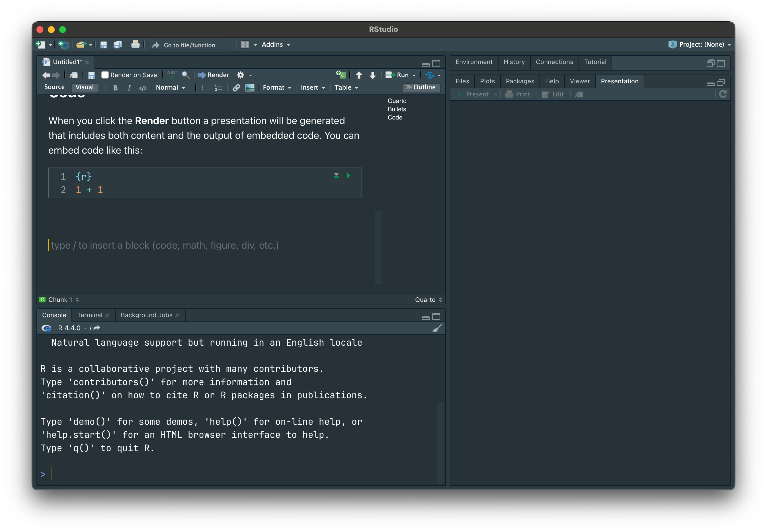Clear console with the broom icon
Image resolution: width=767 pixels, height=532 pixels.
[437, 328]
